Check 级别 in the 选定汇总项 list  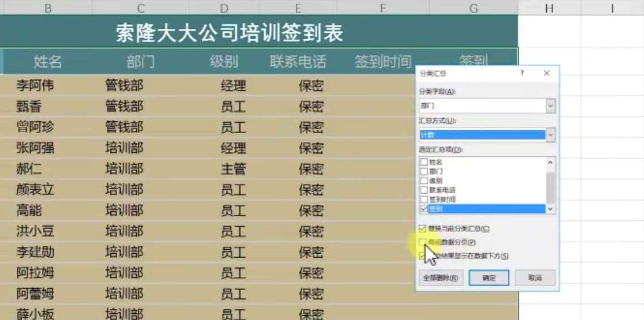point(424,181)
